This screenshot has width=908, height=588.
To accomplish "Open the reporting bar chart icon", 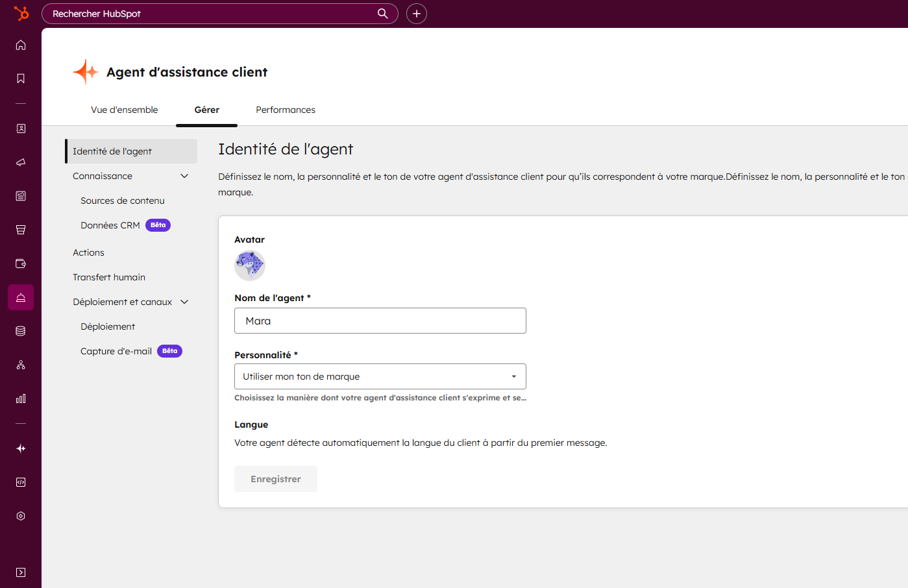I will coord(21,398).
